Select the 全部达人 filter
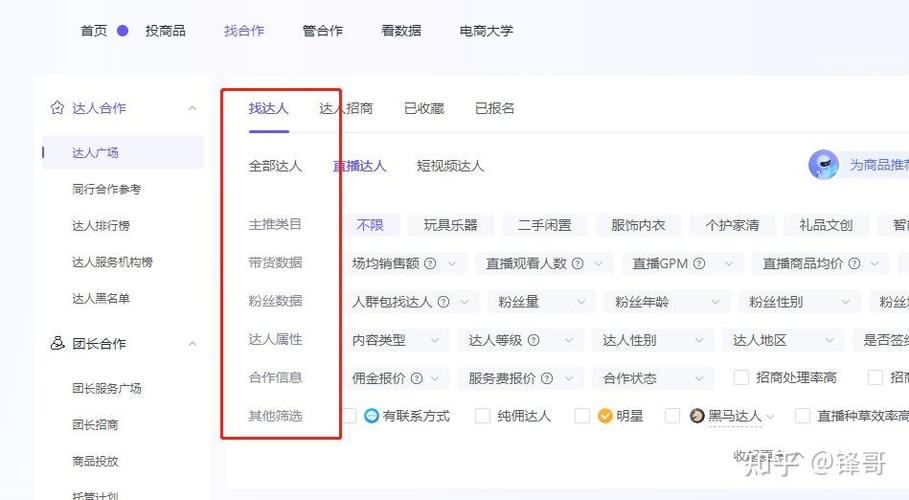909x500 pixels. pos(275,166)
